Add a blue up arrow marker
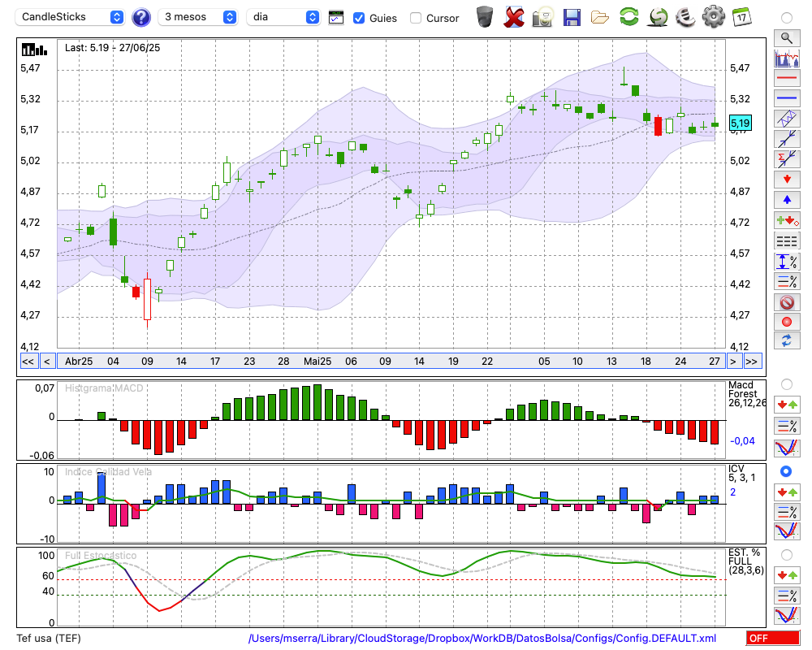 click(787, 200)
